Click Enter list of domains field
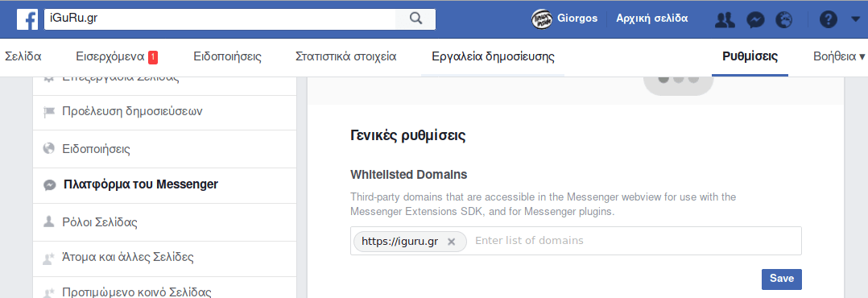This screenshot has height=298, width=868. point(634,241)
